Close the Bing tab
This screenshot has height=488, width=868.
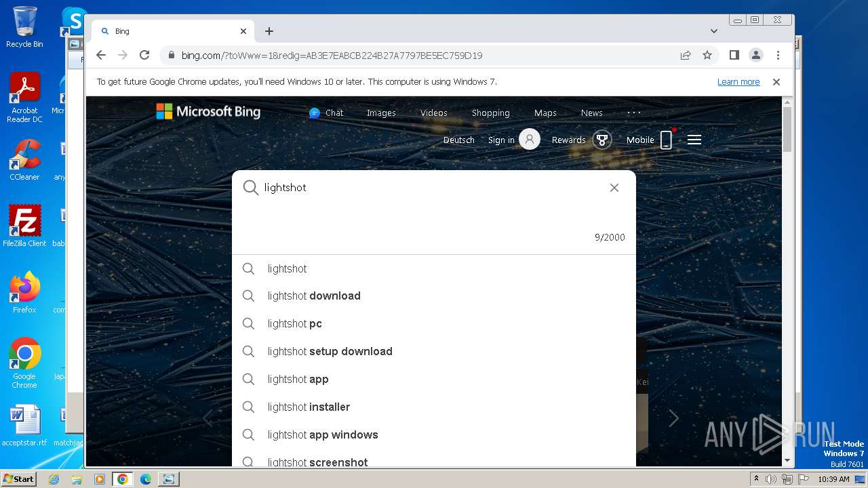click(243, 31)
